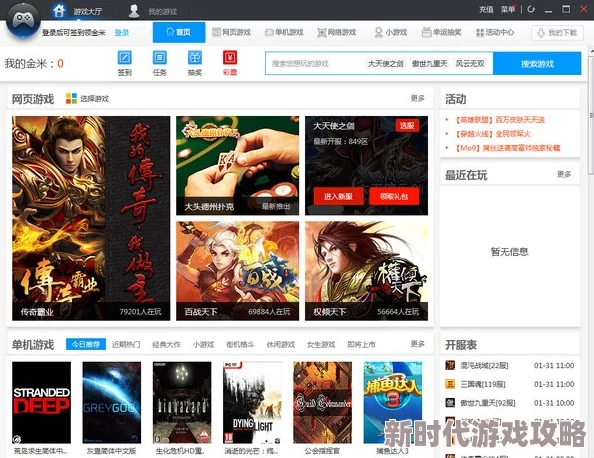Screen dimensions: 594x458
Task: Click the 登录 login link
Action: 122,33
